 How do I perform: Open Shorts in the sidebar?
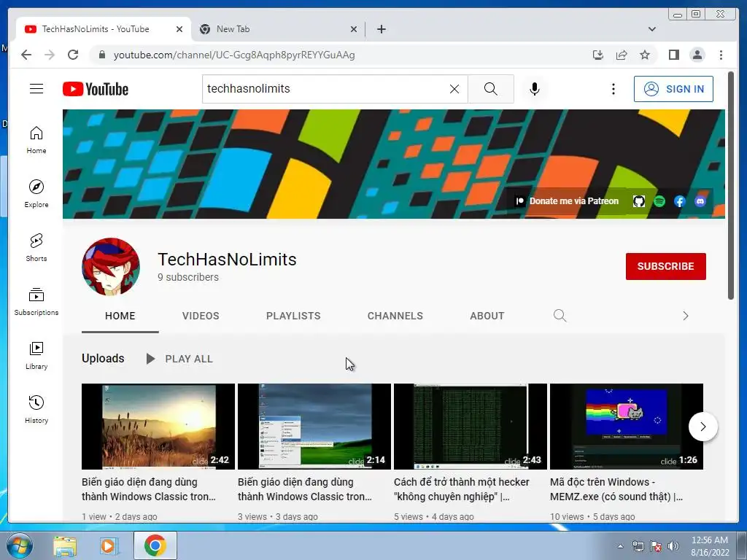[x=36, y=248]
